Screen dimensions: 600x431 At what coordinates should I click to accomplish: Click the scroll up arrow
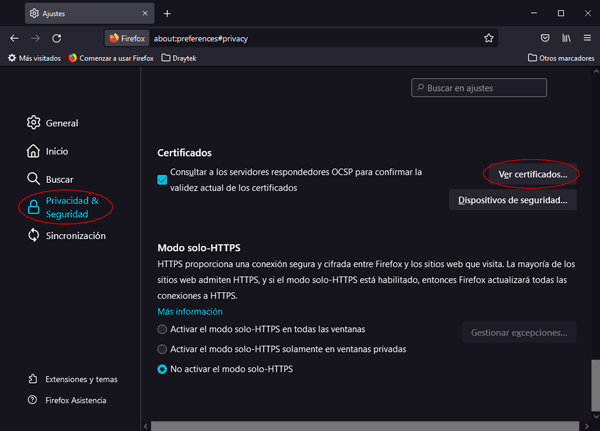click(596, 72)
